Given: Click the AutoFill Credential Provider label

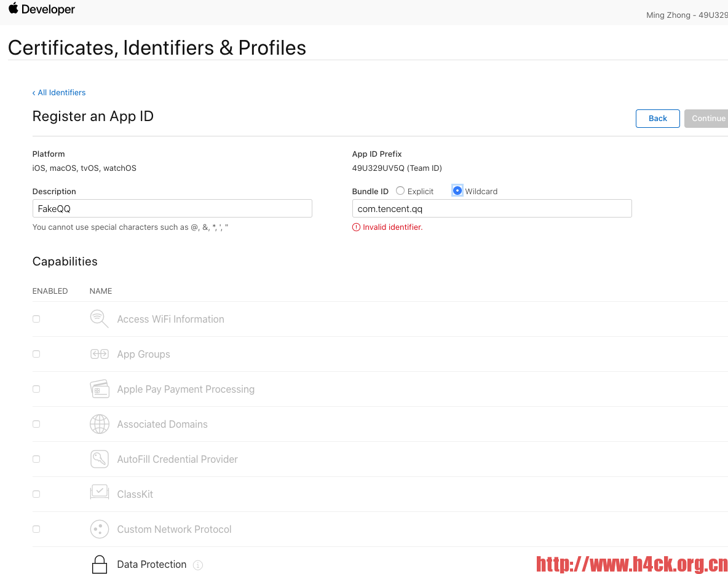Looking at the screenshot, I should 177,459.
